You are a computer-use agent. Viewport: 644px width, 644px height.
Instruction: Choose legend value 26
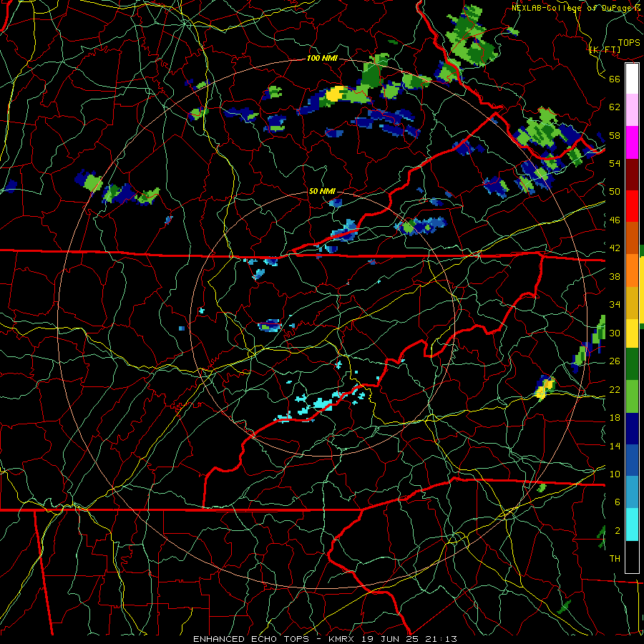coord(615,361)
